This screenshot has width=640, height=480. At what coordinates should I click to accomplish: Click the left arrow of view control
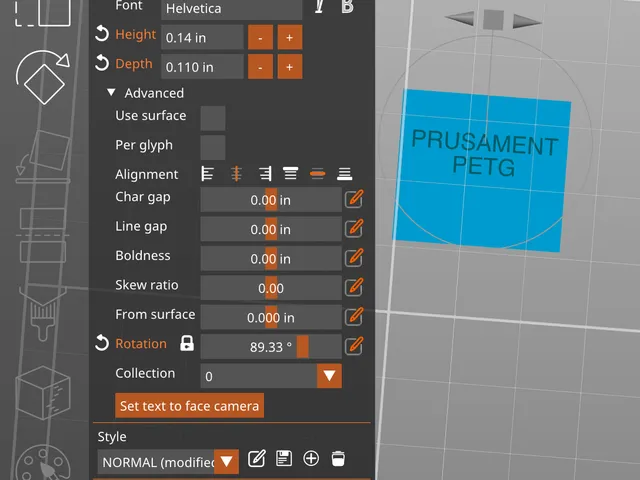point(460,18)
